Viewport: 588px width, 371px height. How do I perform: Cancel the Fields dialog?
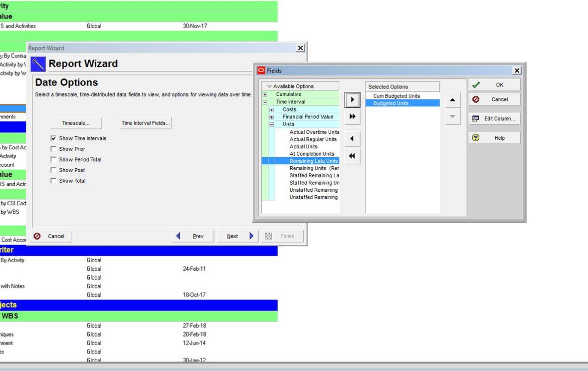tap(494, 99)
